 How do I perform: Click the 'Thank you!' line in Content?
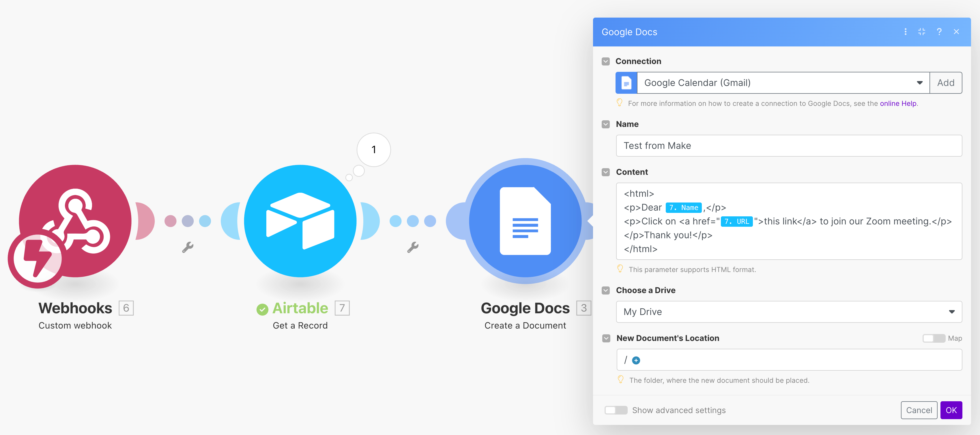[668, 235]
